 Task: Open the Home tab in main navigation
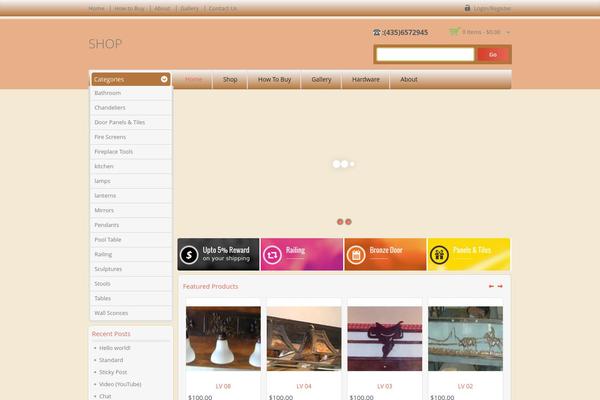pyautogui.click(x=193, y=79)
